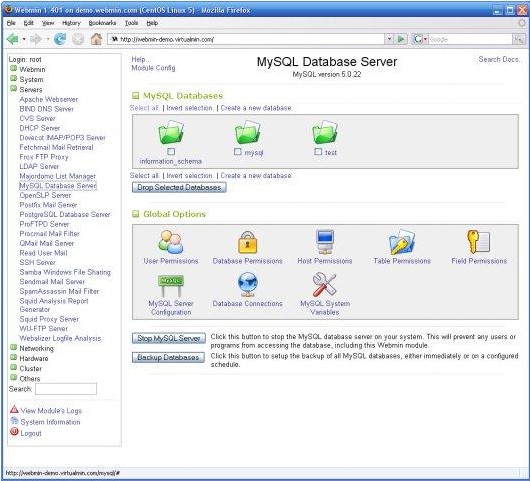530x481 pixels.
Task: Click the Google search engine icon
Action: [418, 39]
